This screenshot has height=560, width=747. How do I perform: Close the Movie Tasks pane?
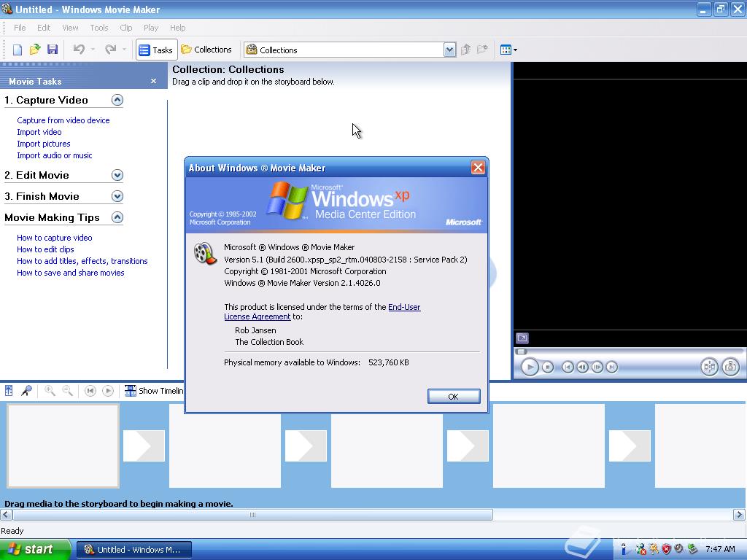(153, 81)
